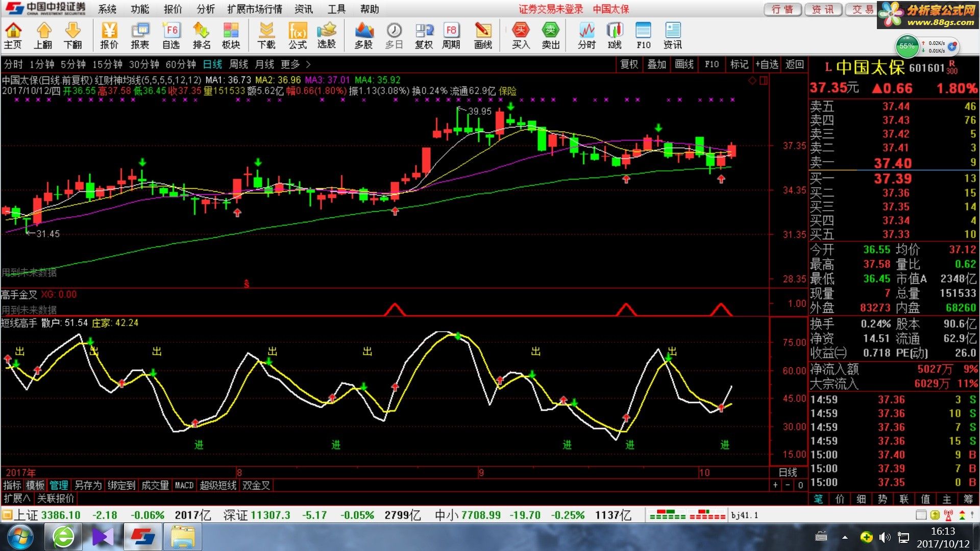Click the 下载 download icon

tap(266, 36)
